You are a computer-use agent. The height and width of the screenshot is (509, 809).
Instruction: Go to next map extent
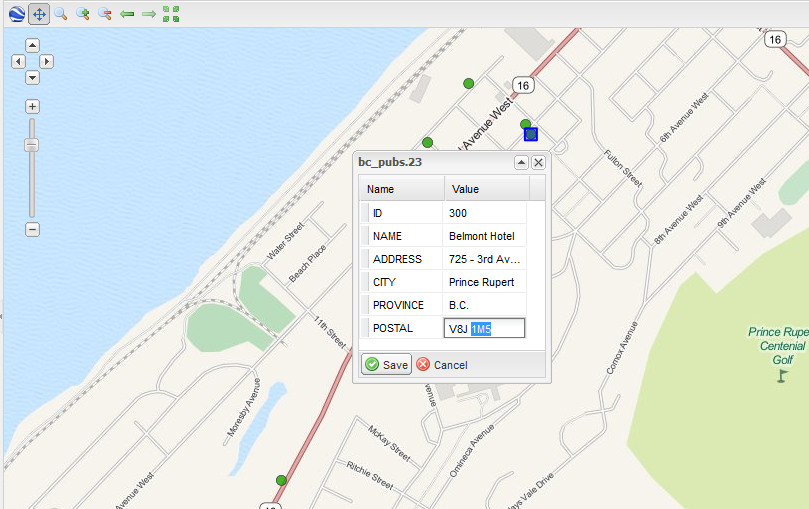click(149, 14)
